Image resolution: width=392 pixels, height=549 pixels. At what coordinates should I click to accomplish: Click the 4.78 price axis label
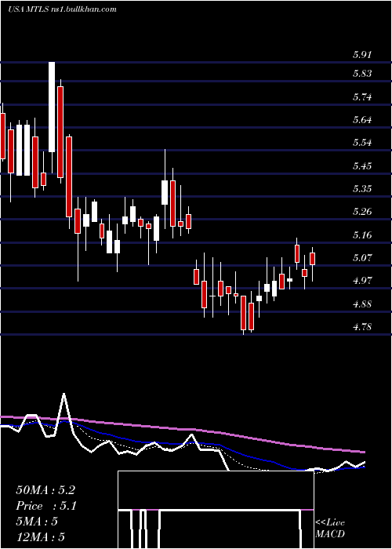pyautogui.click(x=362, y=327)
